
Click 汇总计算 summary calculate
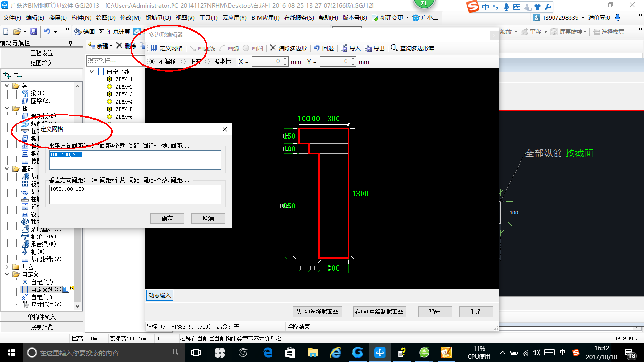tap(115, 32)
